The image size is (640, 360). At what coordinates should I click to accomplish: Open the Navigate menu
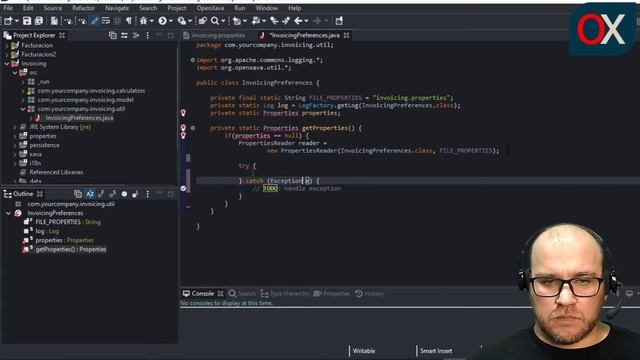pyautogui.click(x=117, y=8)
